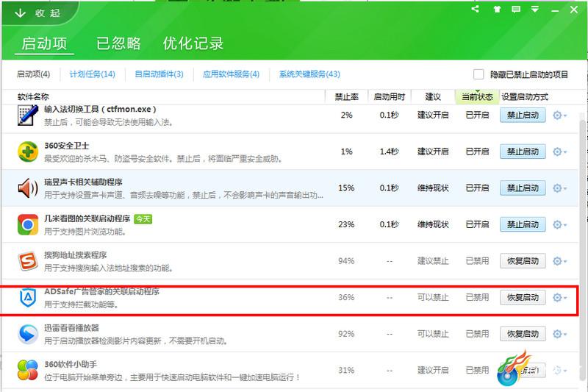Image resolution: width=588 pixels, height=392 pixels.
Task: Click 恢复启动 for 迅雷看看播放器
Action: coord(523,333)
